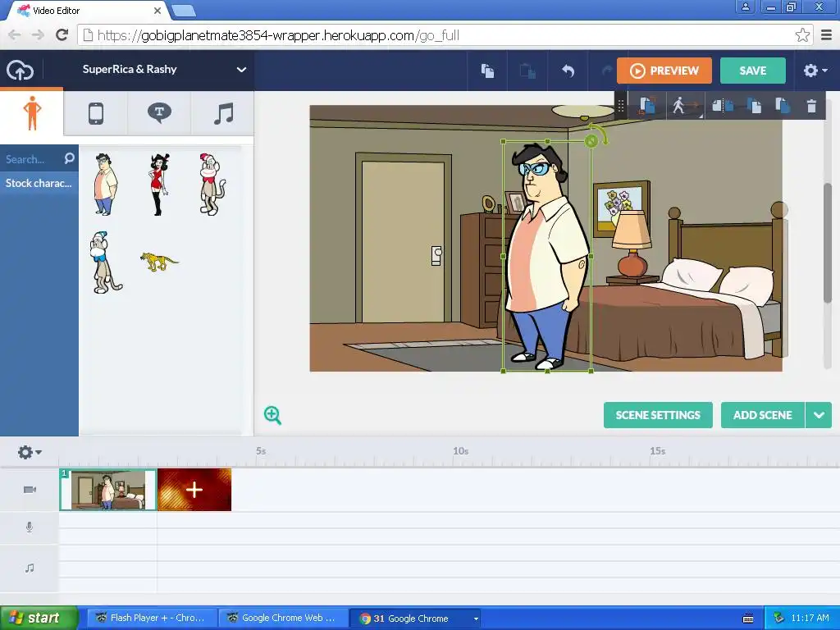840x630 pixels.
Task: Open the character movement walk icon
Action: [684, 106]
